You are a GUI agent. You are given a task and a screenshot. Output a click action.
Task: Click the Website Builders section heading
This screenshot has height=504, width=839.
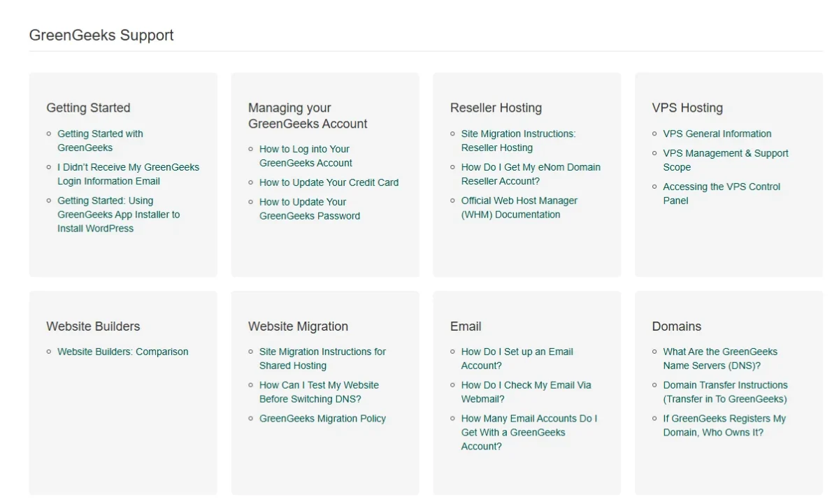tap(93, 326)
